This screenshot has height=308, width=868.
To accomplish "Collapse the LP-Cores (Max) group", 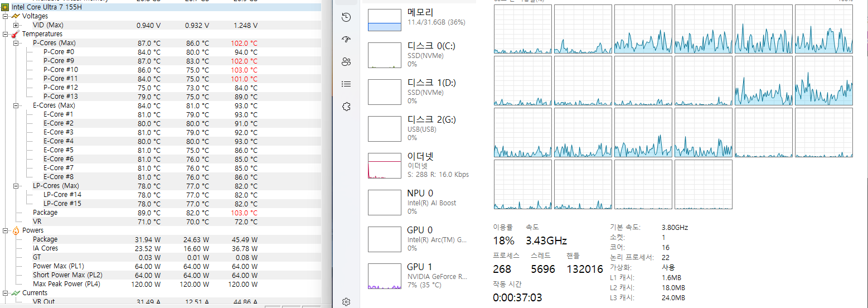I will point(16,186).
